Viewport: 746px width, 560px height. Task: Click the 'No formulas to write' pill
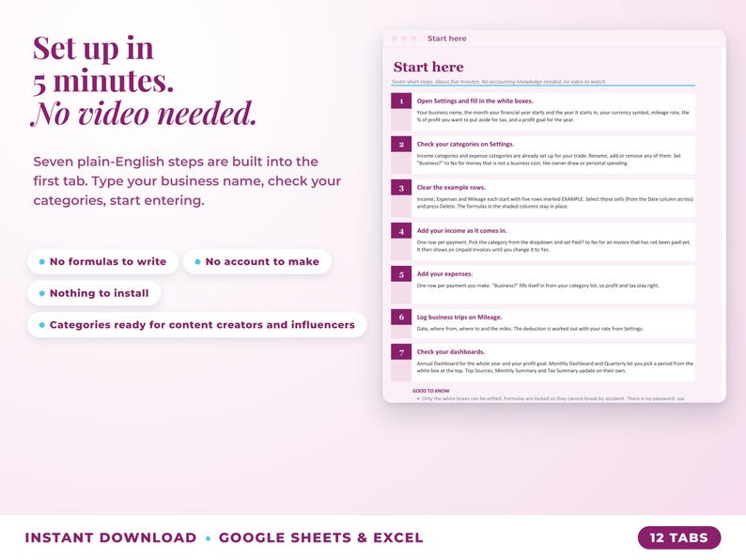pos(102,262)
